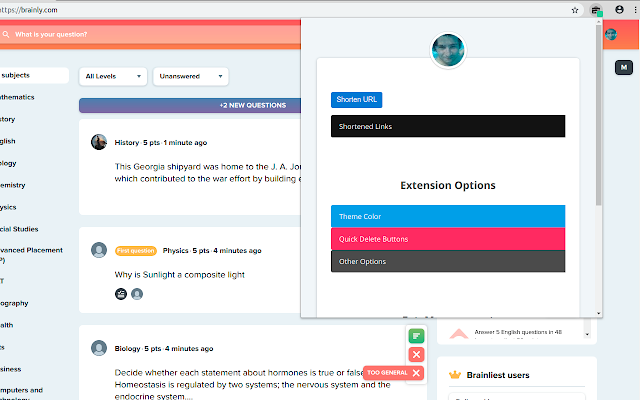Viewport: 640px width, 400px height.
Task: Bookmark the page with the star icon
Action: coord(575,10)
